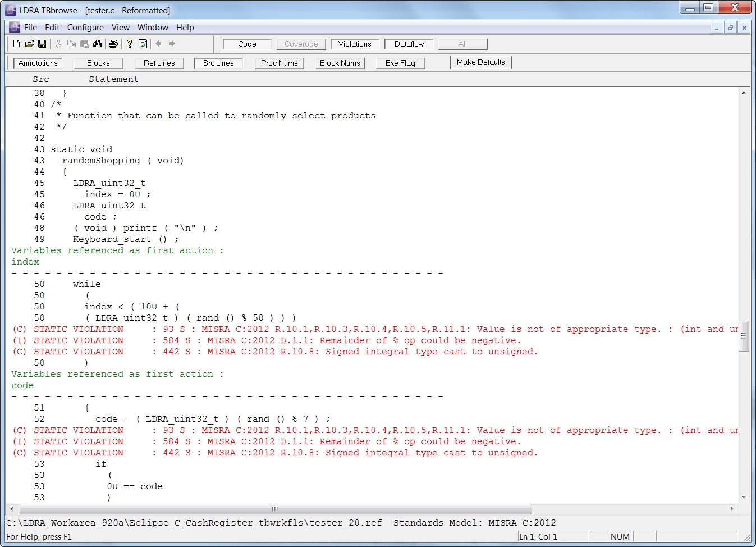756x547 pixels.
Task: Click the 442 S violation under line 52
Action: [x=275, y=453]
